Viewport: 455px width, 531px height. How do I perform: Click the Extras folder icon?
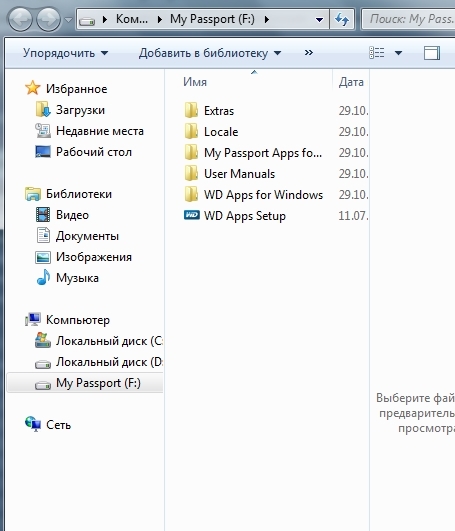tap(191, 110)
